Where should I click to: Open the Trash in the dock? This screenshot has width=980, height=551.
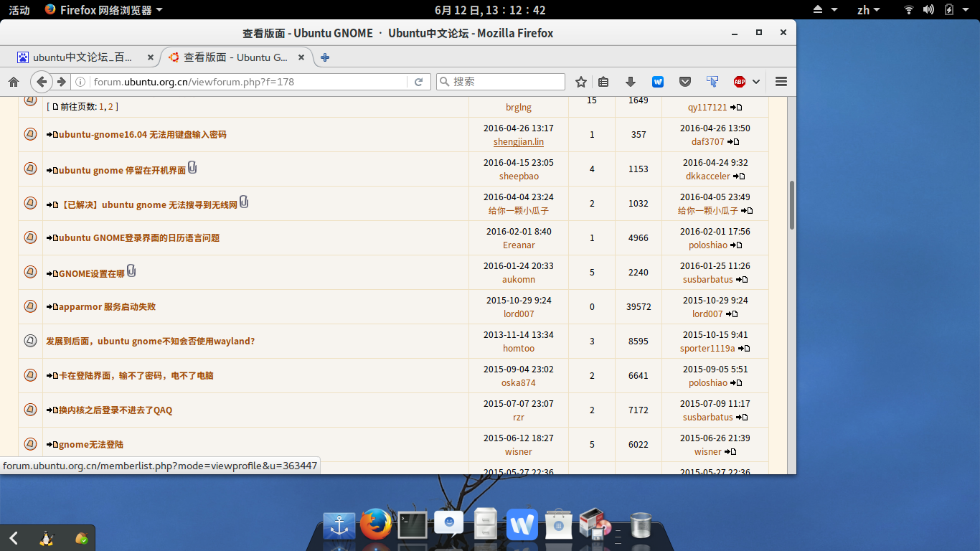click(640, 525)
